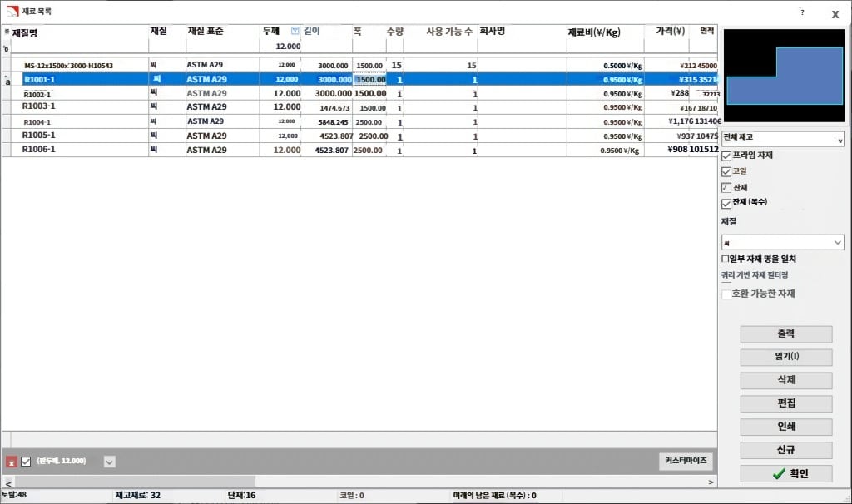Sort by the 길이 column header

(x=326, y=32)
